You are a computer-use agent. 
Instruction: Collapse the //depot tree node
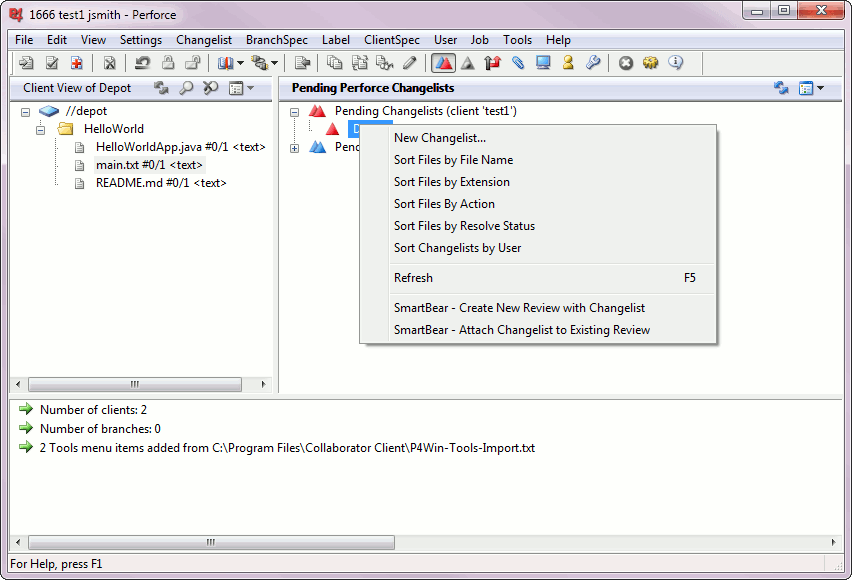point(24,112)
